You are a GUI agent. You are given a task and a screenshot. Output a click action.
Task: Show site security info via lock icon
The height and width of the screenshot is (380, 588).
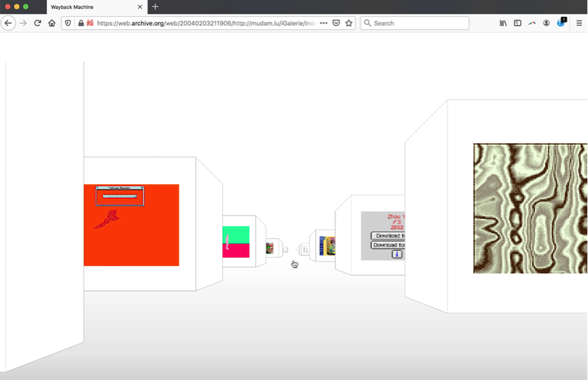81,24
